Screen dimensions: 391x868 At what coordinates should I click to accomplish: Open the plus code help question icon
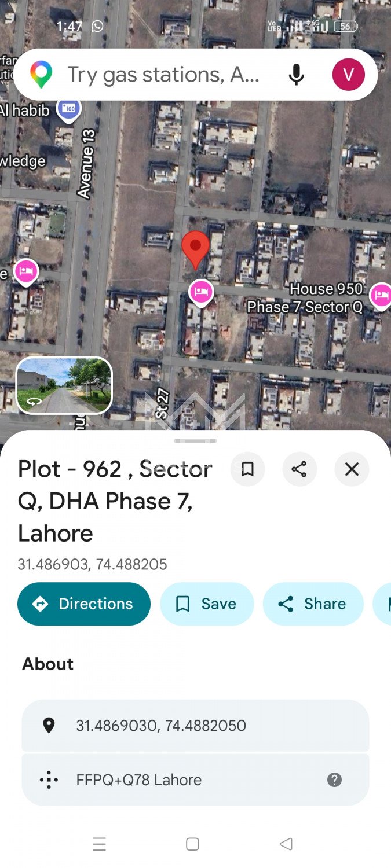[x=334, y=780]
